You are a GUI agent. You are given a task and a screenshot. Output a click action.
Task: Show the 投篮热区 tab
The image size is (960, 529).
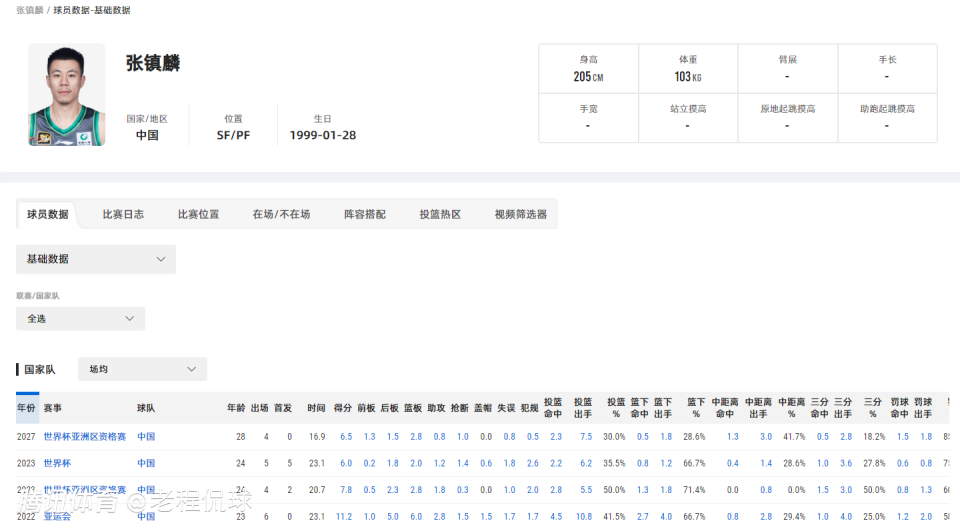click(x=440, y=214)
